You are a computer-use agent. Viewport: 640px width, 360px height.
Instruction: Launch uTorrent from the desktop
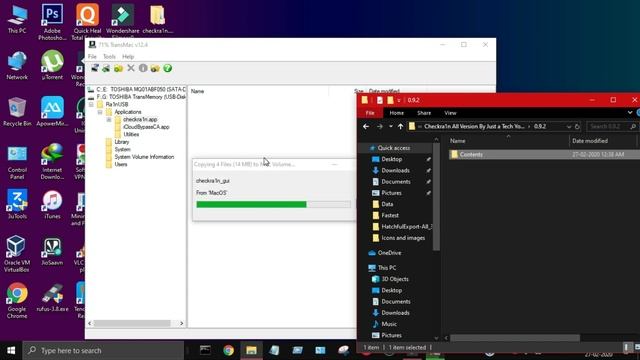tap(52, 65)
